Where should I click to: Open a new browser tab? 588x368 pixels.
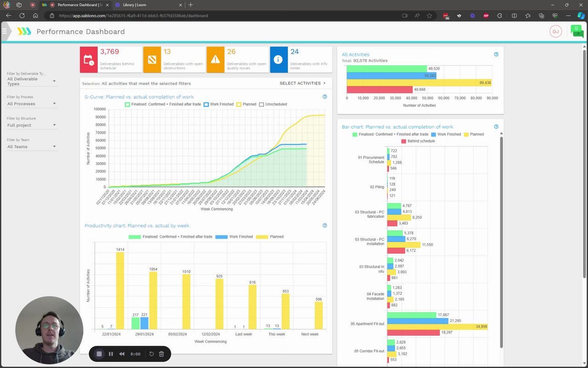[191, 5]
